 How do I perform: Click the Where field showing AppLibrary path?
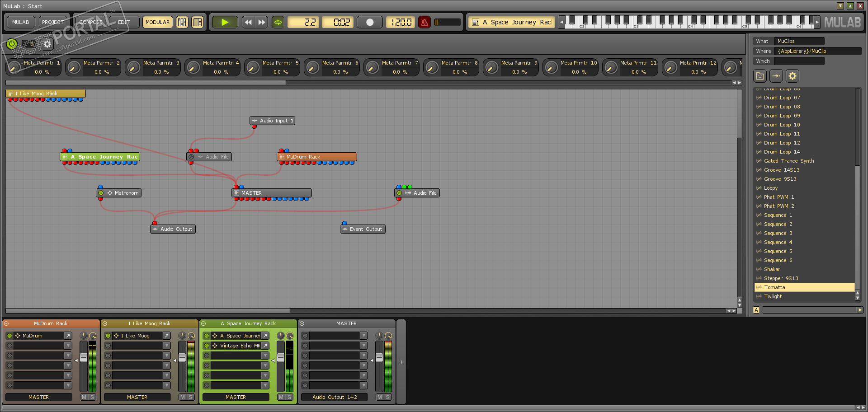pyautogui.click(x=818, y=51)
